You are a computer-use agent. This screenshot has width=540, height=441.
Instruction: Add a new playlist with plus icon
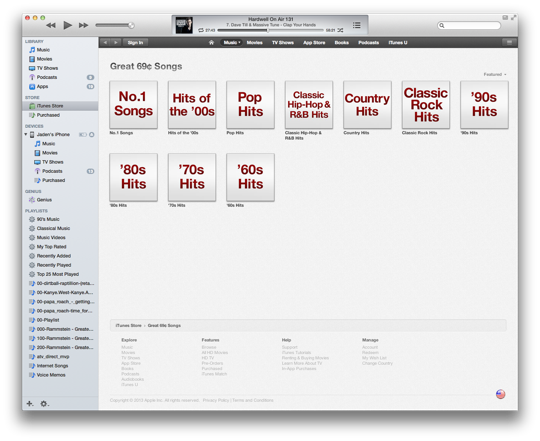(x=30, y=403)
